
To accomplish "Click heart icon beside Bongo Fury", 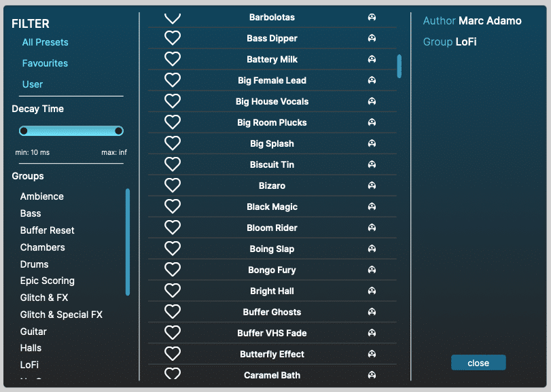I will [173, 270].
